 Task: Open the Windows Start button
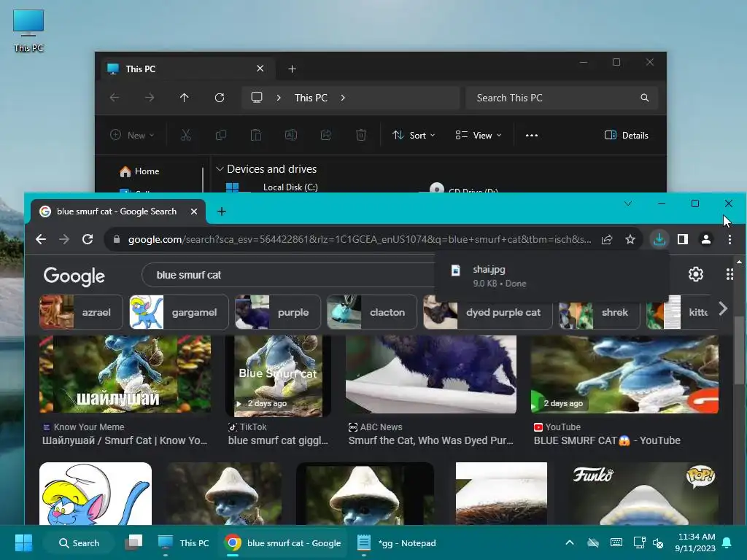click(x=23, y=542)
